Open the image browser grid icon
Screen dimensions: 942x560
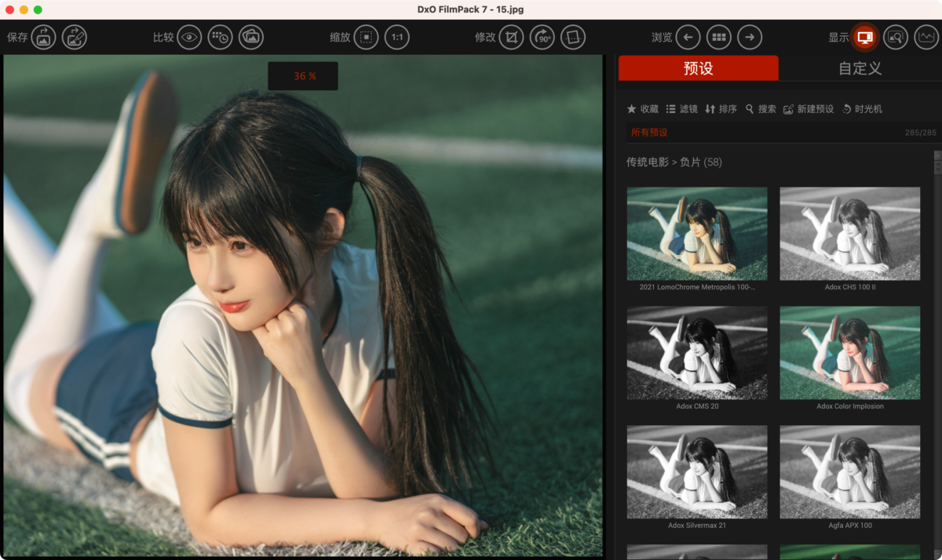718,37
